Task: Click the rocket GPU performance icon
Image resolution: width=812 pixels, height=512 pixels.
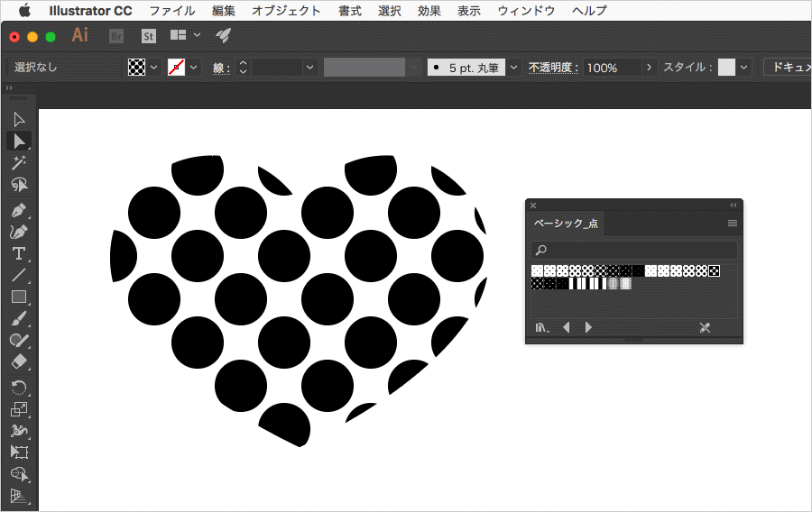Action: tap(223, 35)
